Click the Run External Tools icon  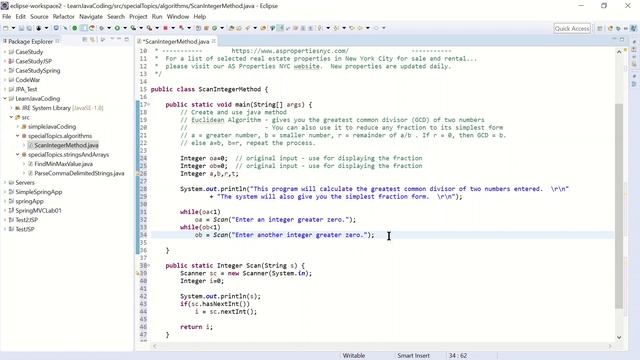point(149,28)
